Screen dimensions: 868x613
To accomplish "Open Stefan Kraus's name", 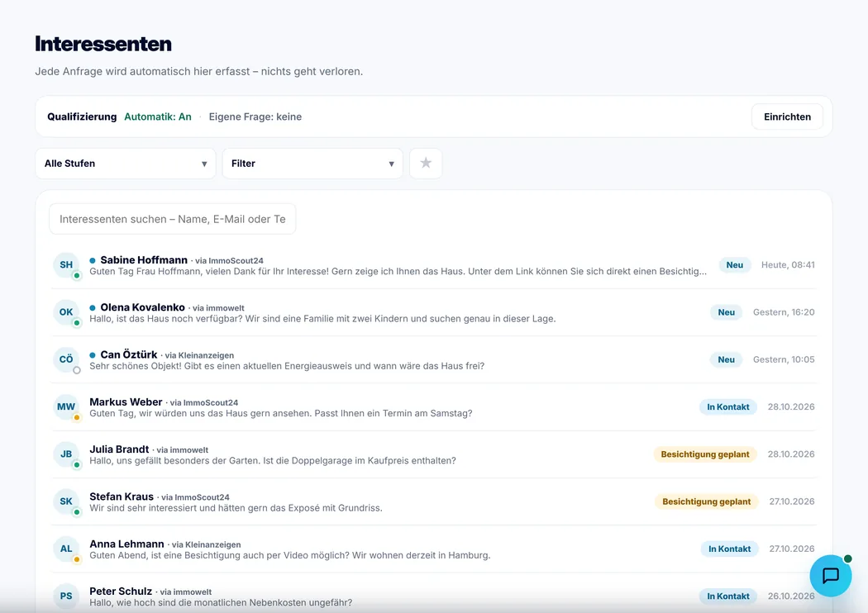I will tap(122, 497).
